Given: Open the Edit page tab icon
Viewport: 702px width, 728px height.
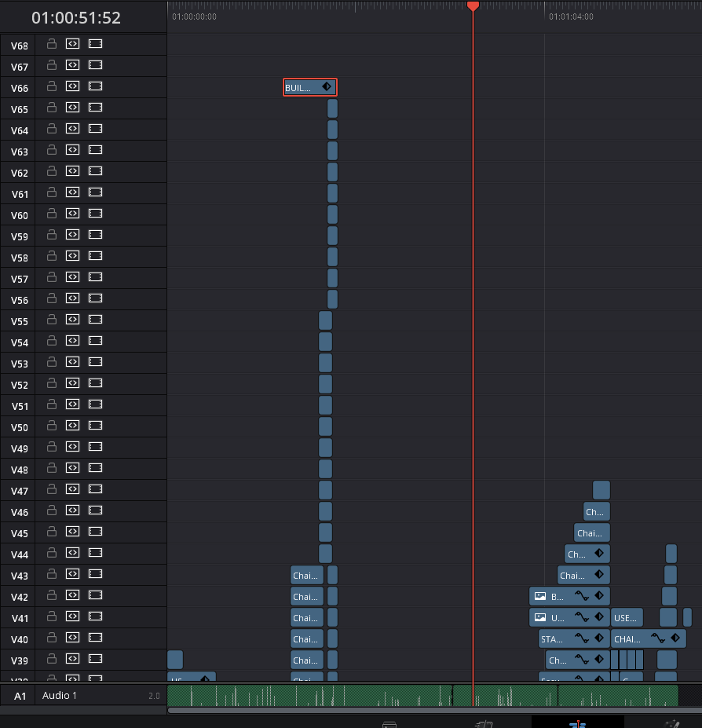Looking at the screenshot, I should click(578, 723).
